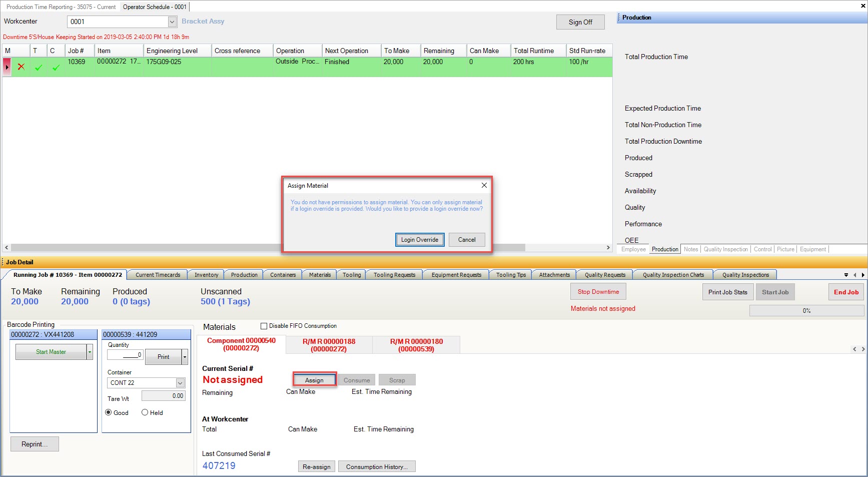
Task: Switch to the Operator Schedule - 0001 tab
Action: click(x=155, y=7)
